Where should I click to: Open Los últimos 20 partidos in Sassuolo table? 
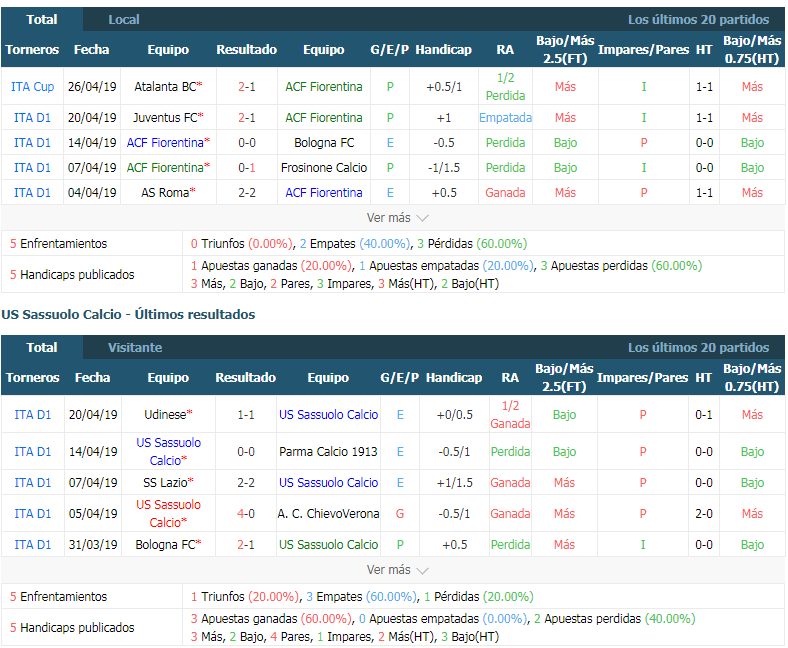tap(698, 347)
